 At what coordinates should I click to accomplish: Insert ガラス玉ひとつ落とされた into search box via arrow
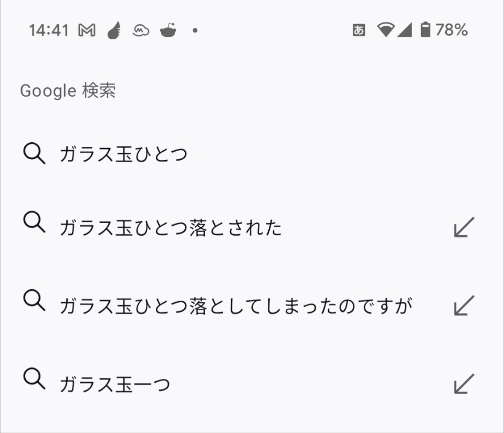pyautogui.click(x=464, y=227)
